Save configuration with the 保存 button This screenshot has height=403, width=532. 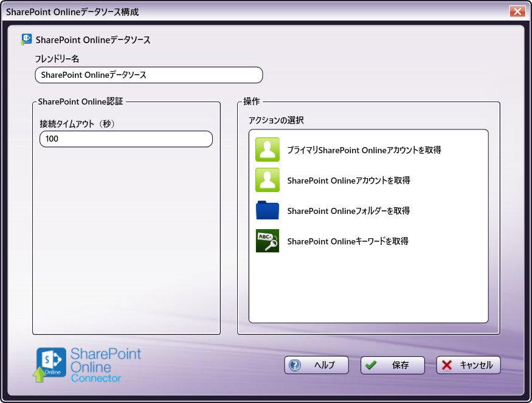pyautogui.click(x=393, y=365)
